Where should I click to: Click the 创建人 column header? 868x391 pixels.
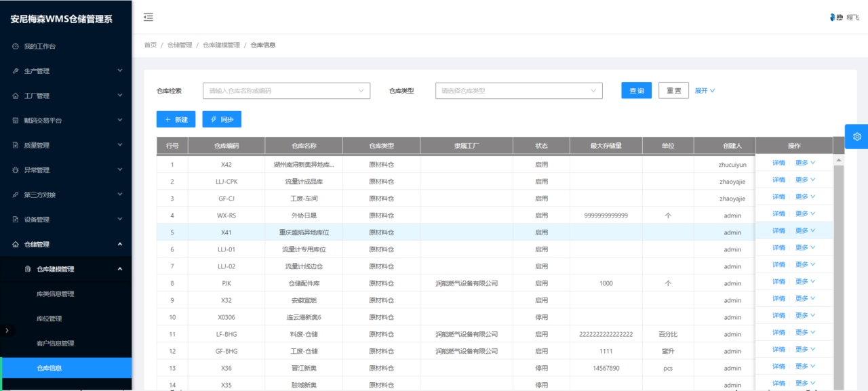tap(732, 146)
